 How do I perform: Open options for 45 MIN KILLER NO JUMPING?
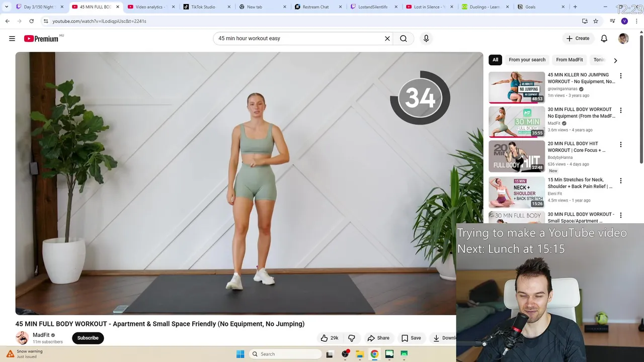point(621,76)
